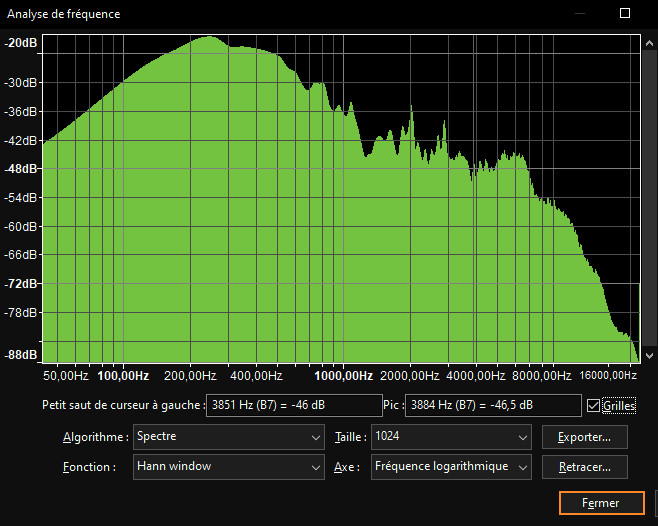The width and height of the screenshot is (658, 526).
Task: Click the 16000,00Hz frequency axis label
Action: 608,376
